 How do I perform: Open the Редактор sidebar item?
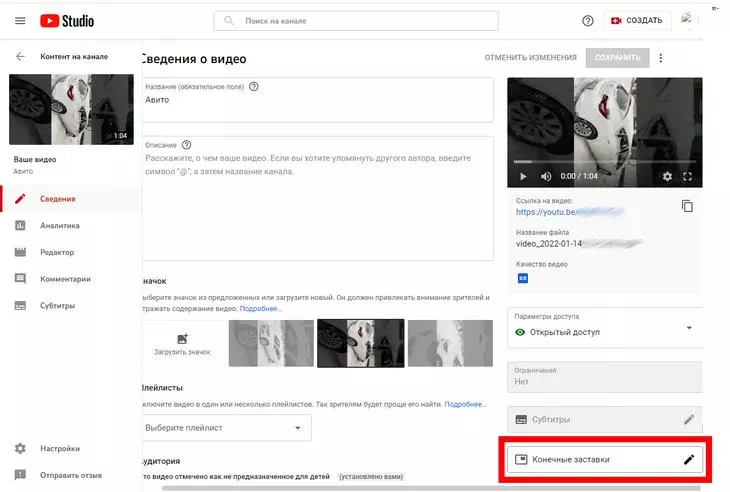(x=57, y=252)
